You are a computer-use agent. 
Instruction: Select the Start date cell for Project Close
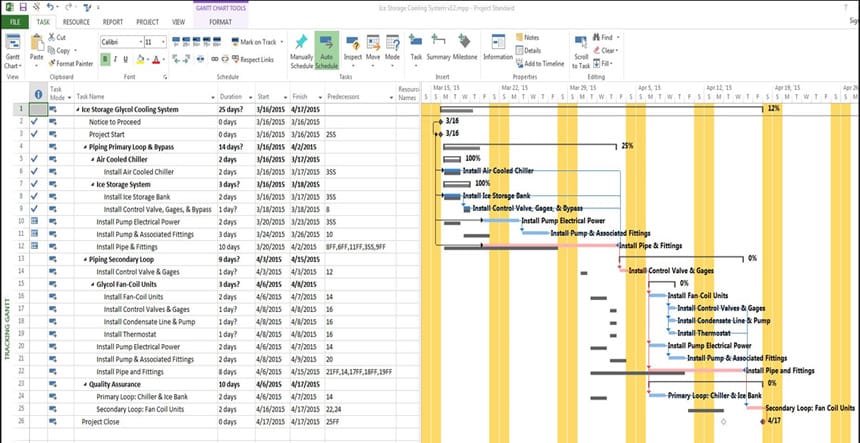coord(271,422)
